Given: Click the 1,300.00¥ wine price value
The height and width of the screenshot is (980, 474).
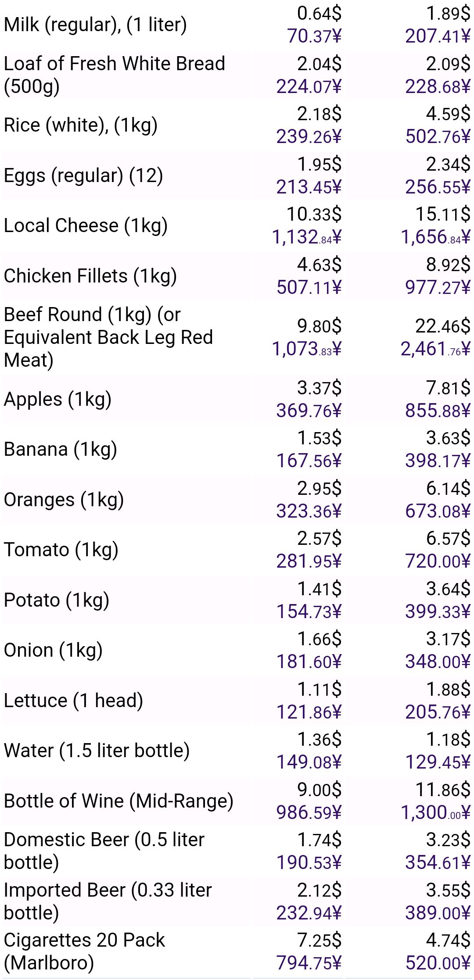Looking at the screenshot, I should click(435, 813).
